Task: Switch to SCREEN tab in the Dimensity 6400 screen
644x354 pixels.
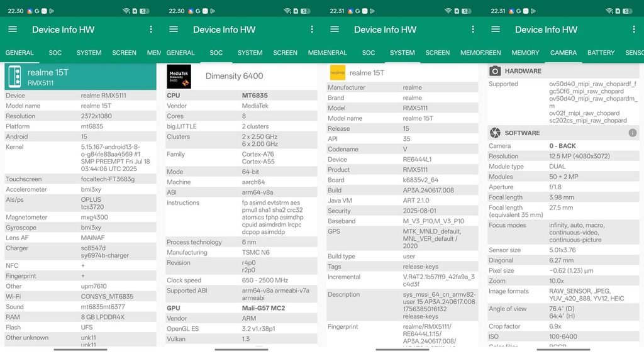Action: pyautogui.click(x=285, y=53)
